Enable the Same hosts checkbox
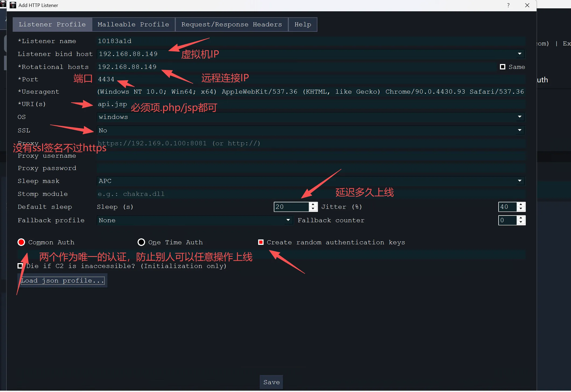This screenshot has width=571, height=392. [502, 67]
